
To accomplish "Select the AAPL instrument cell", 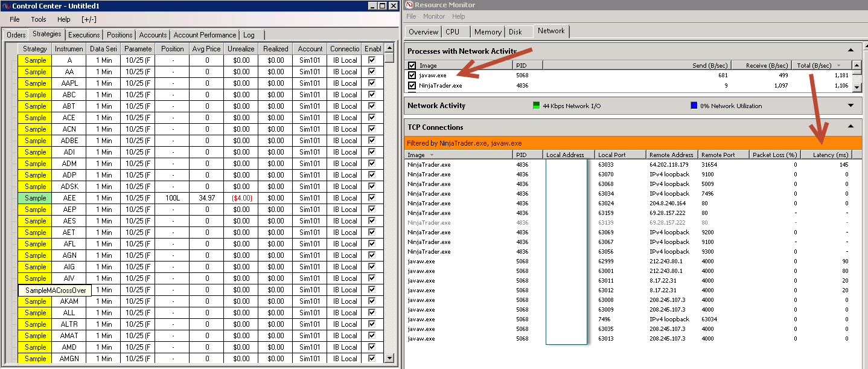I will (x=69, y=83).
